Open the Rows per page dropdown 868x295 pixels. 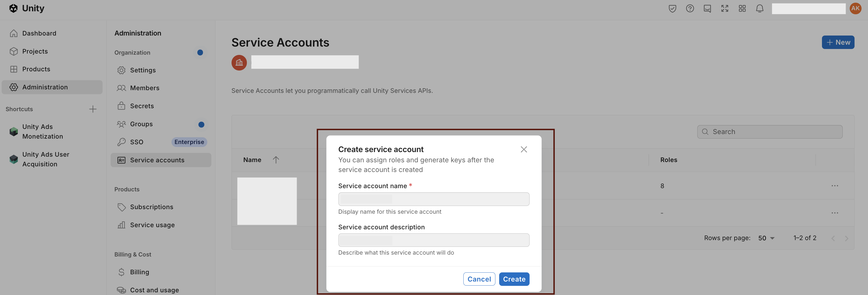coord(766,238)
